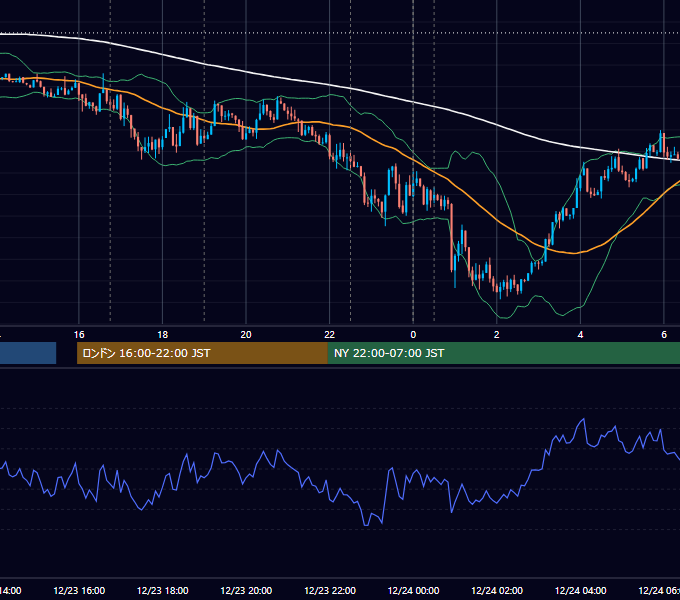The image size is (680, 600).
Task: Click the 12/23 20:00 time axis label
Action: (x=246, y=590)
